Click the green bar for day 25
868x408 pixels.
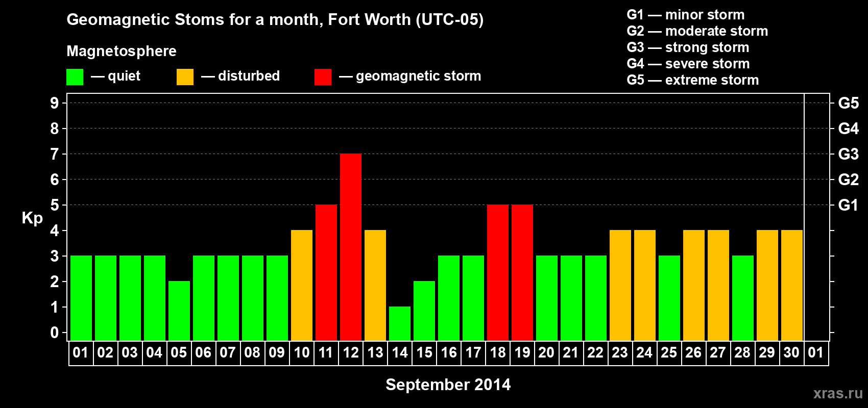pos(669,298)
